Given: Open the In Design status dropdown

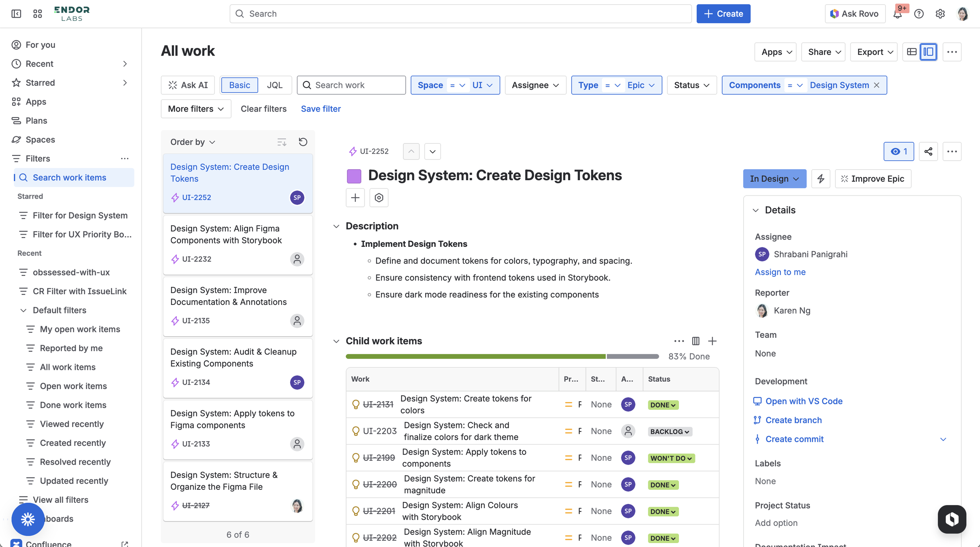Looking at the screenshot, I should (x=774, y=179).
